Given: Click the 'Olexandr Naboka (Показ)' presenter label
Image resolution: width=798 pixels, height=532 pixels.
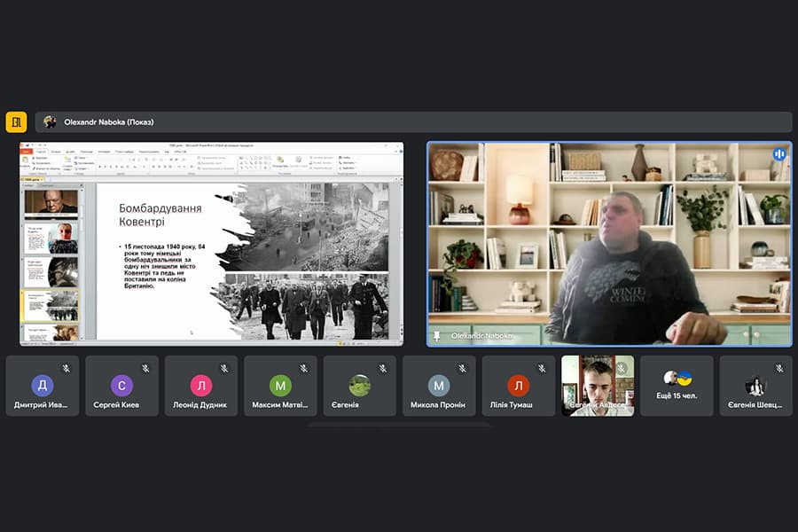Looking at the screenshot, I should (109, 122).
